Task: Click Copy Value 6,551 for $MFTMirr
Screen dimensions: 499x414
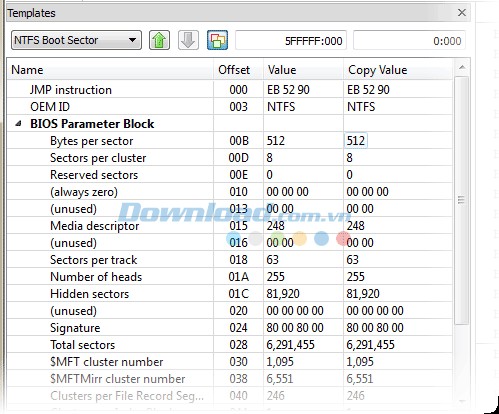Action: (360, 379)
